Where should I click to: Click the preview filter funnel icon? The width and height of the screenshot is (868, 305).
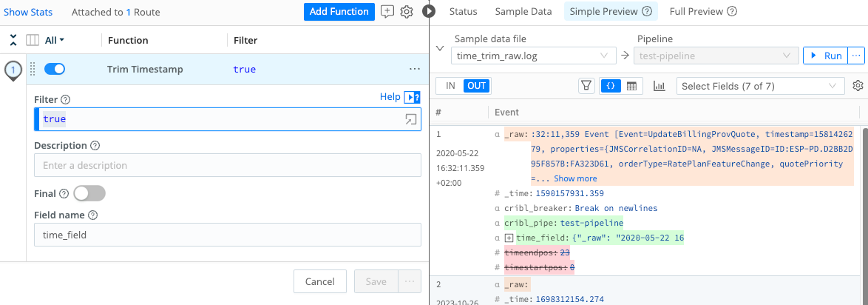(586, 86)
